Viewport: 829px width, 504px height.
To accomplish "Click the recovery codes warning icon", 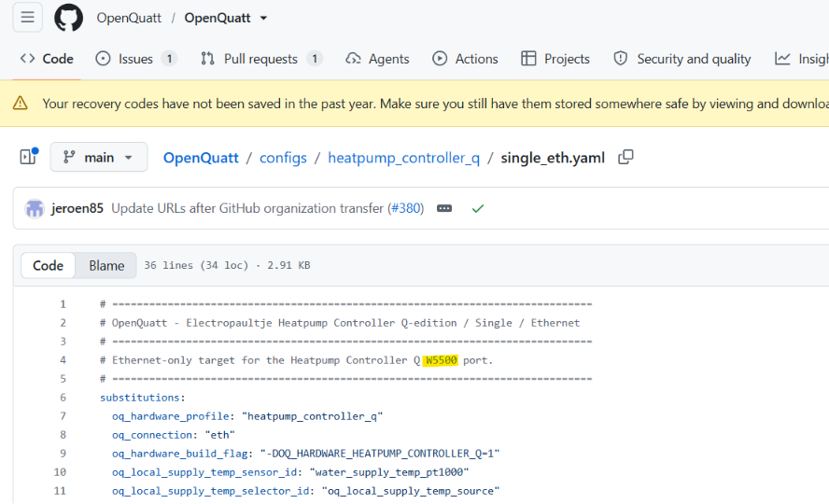I will point(21,103).
